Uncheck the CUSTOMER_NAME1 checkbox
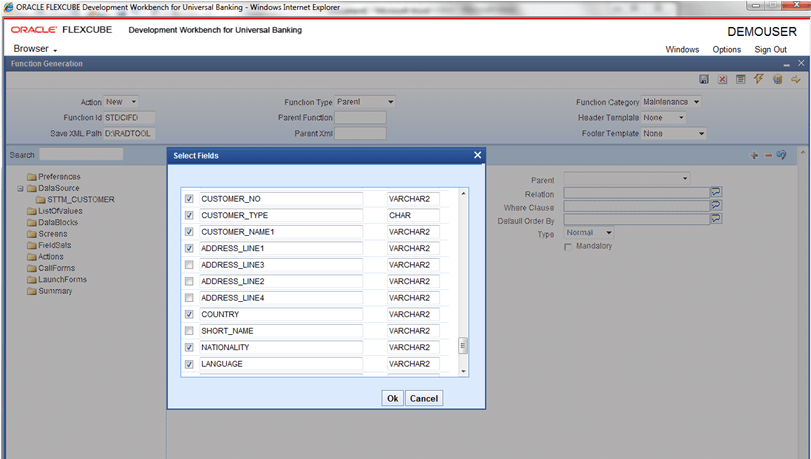This screenshot has height=459, width=811. pyautogui.click(x=189, y=232)
